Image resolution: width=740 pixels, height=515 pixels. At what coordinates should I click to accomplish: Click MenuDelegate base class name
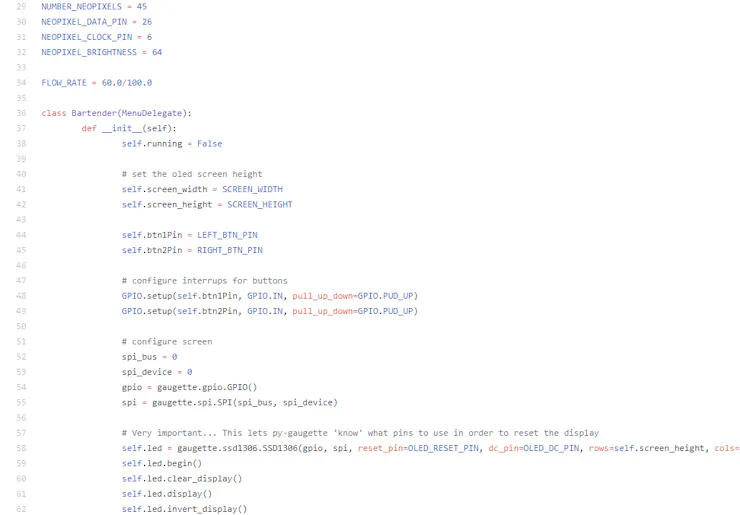152,113
